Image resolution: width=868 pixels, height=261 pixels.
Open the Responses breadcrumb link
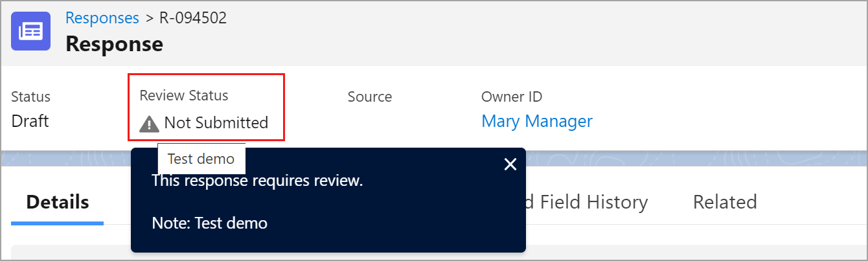[x=102, y=17]
